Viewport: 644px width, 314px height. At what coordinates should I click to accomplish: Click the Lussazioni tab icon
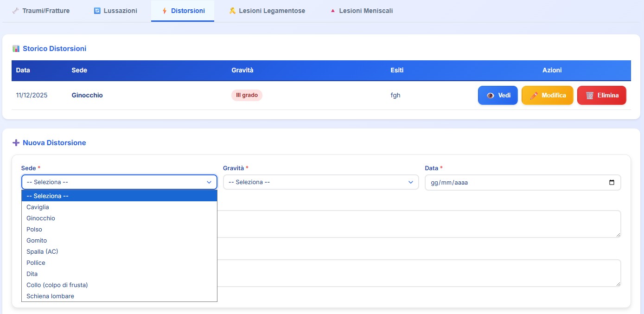click(97, 11)
